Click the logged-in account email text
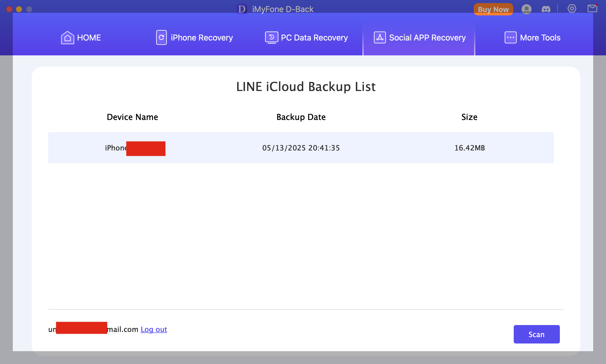Viewport: 606px width, 364px height. coord(93,329)
